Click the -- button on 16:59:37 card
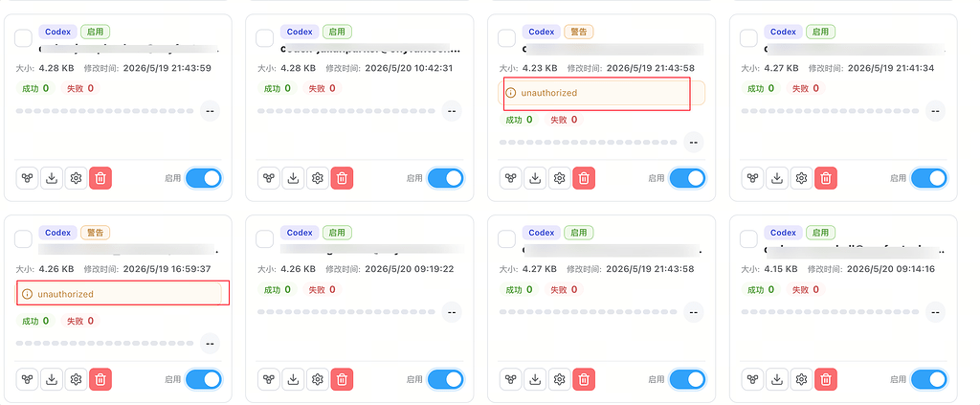Viewport: 980px width, 405px height. pyautogui.click(x=210, y=343)
